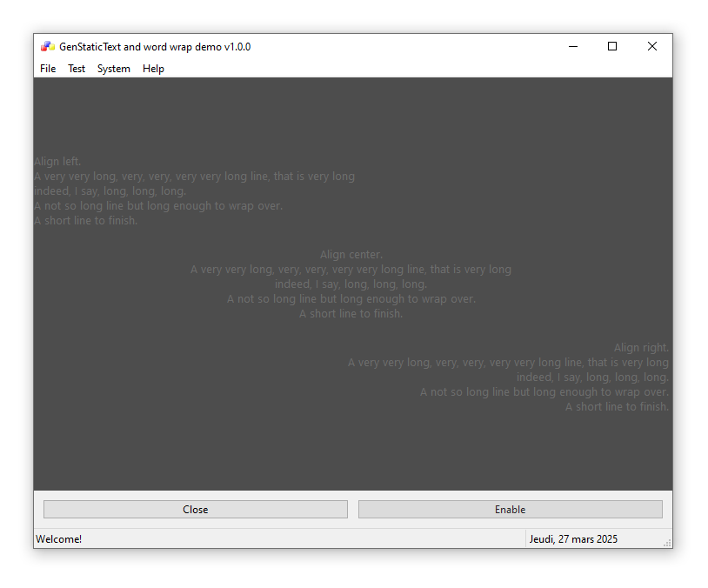Click the window title text in the title bar
Viewport: 708px width, 588px height.
pos(155,47)
